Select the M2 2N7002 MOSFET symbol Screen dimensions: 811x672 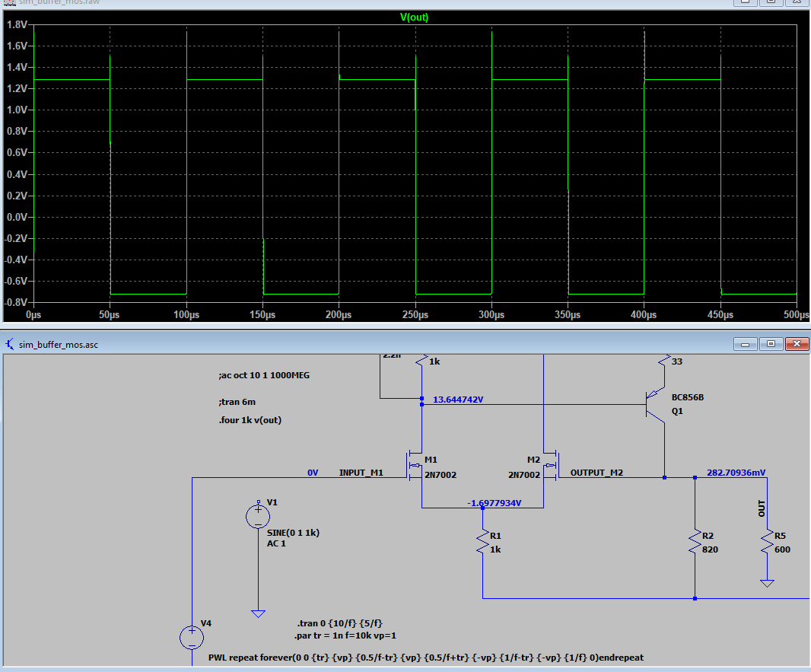(550, 466)
